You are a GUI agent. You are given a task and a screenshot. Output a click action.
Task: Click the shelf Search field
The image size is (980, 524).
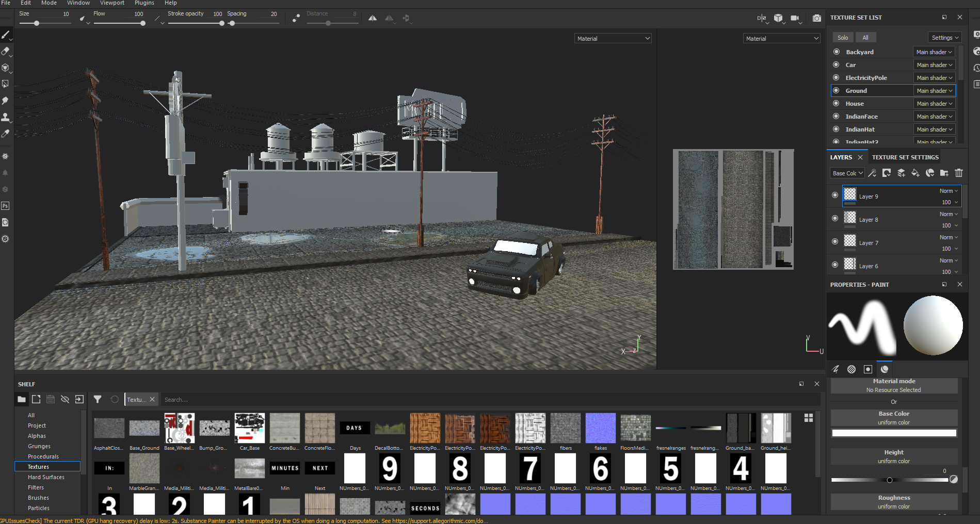point(490,400)
